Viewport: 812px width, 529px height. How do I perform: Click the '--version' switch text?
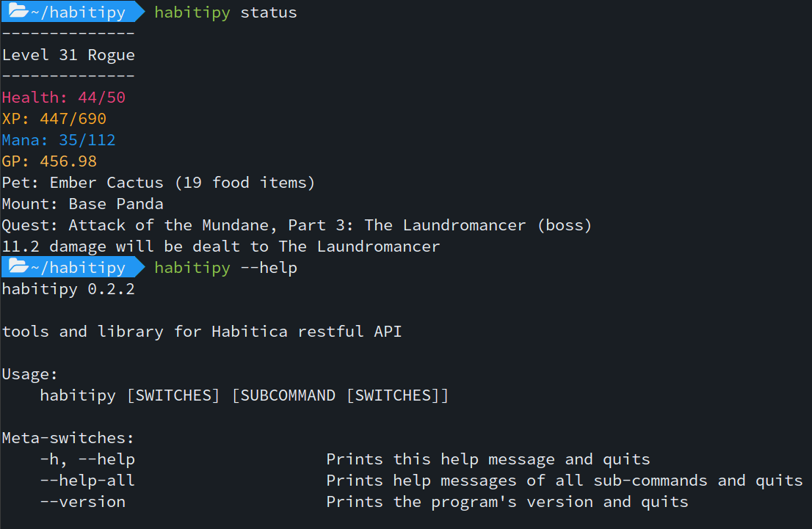83,502
